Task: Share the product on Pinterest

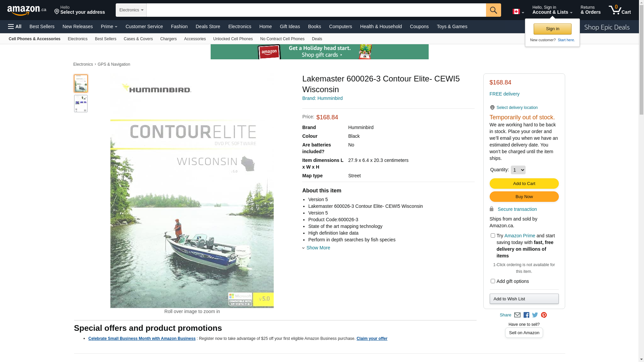Action: pyautogui.click(x=544, y=315)
